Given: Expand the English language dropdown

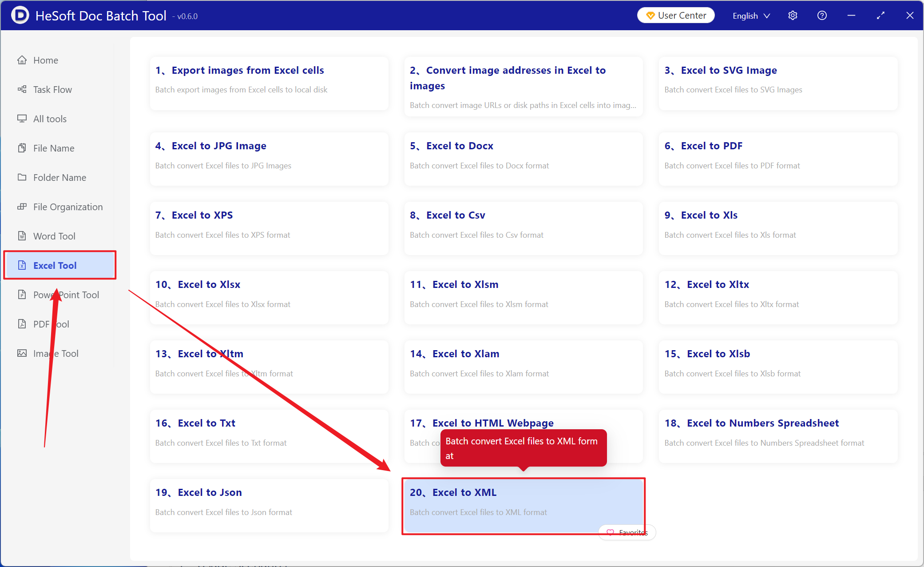Looking at the screenshot, I should (x=751, y=16).
